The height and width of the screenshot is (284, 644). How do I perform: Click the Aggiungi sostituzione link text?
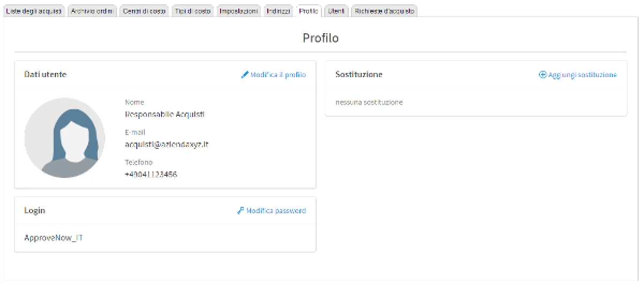pyautogui.click(x=582, y=75)
